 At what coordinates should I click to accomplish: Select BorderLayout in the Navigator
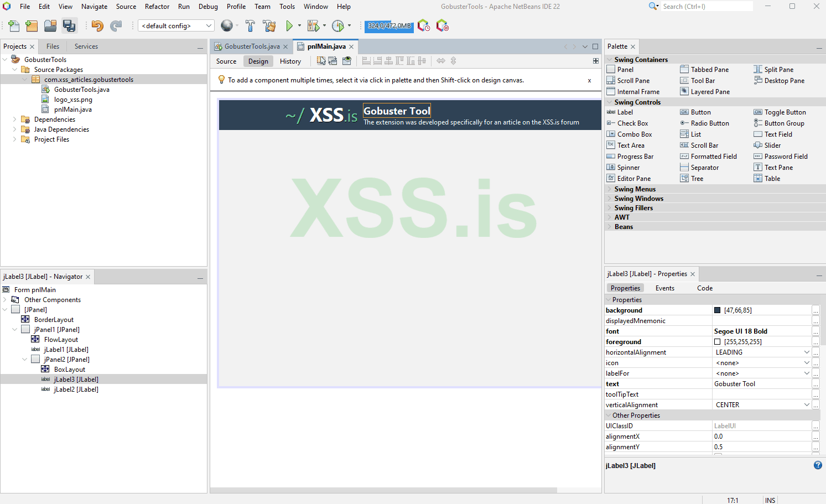54,320
